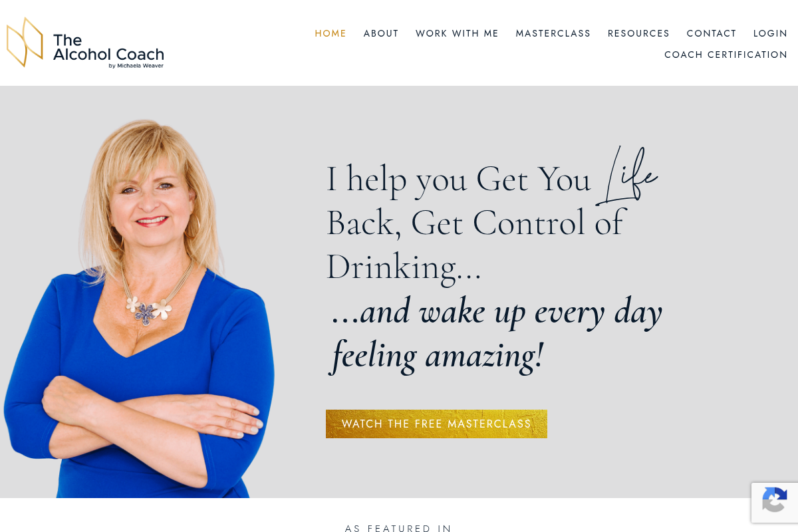Click the handwritten word Life
Screen dimensions: 798x532
click(x=626, y=176)
